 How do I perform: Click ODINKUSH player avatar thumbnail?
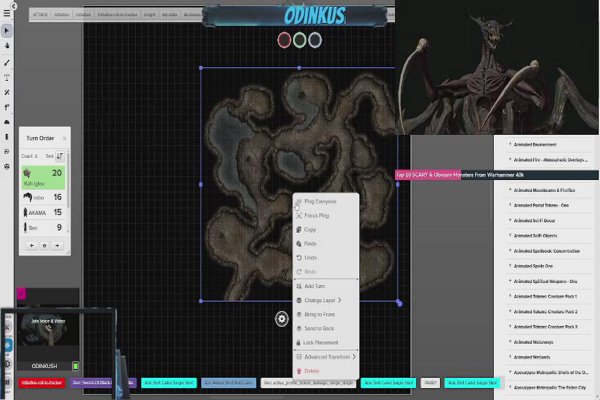pyautogui.click(x=48, y=331)
